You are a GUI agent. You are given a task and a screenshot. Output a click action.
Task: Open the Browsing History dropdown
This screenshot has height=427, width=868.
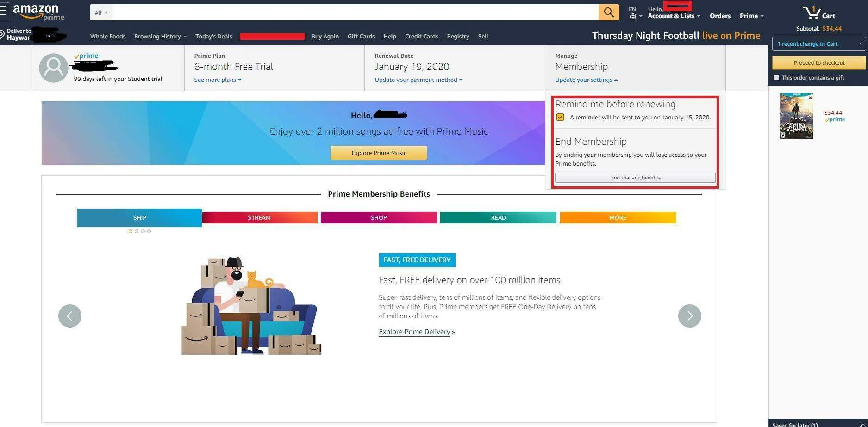(160, 36)
